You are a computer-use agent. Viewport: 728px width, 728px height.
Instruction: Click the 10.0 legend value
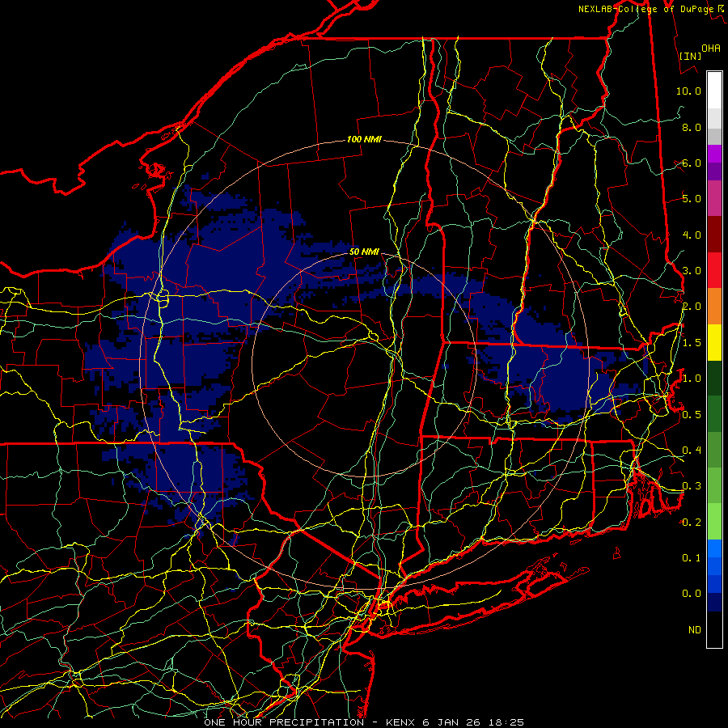click(x=688, y=91)
